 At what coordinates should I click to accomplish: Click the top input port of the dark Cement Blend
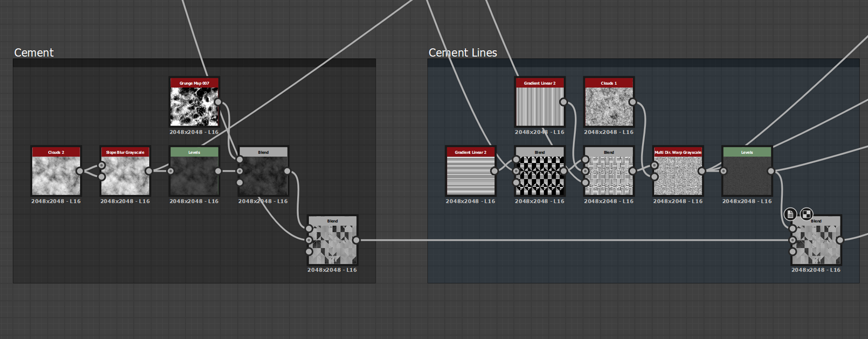pos(240,160)
